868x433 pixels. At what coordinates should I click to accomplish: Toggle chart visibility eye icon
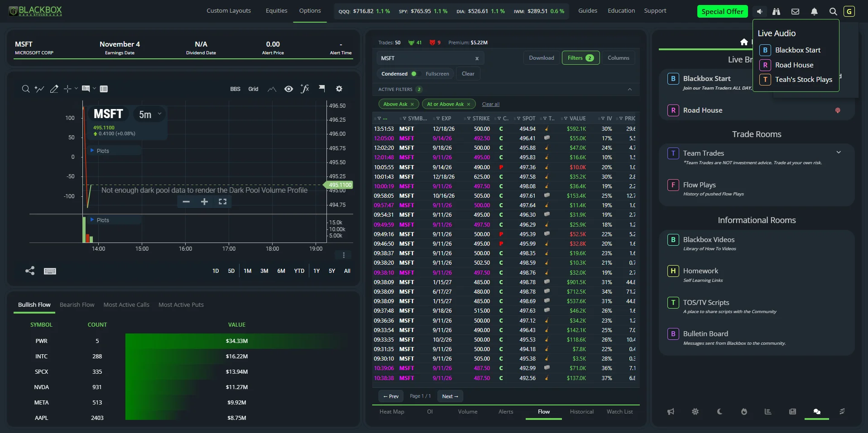coord(288,89)
